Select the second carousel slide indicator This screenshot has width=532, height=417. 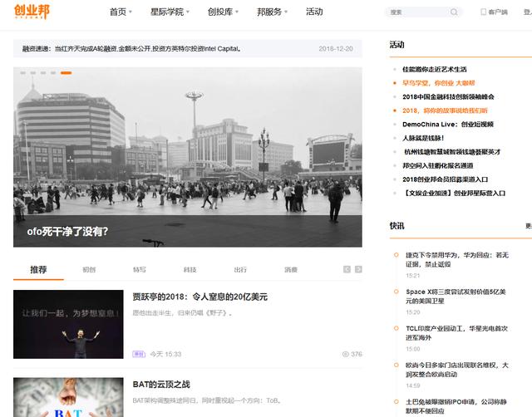coord(33,73)
